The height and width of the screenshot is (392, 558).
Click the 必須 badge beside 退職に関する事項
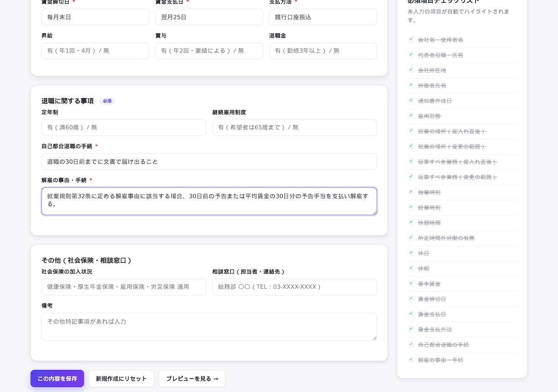[x=107, y=101]
